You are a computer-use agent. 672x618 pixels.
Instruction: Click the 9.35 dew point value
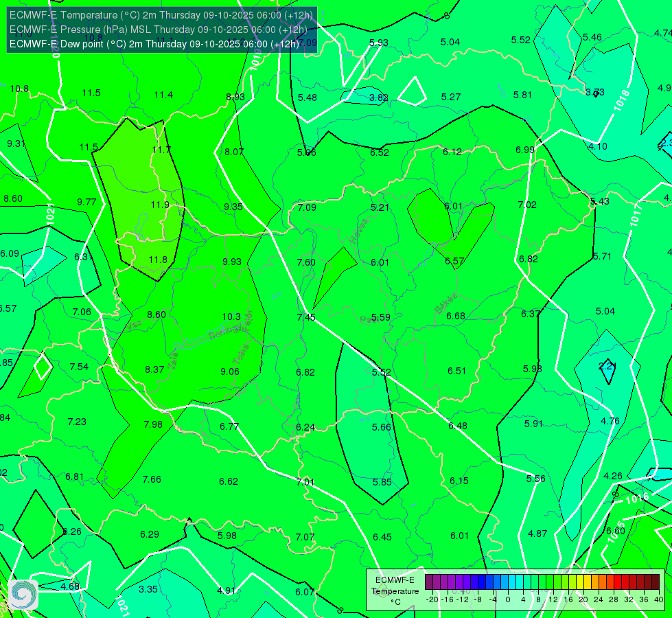[x=233, y=207]
